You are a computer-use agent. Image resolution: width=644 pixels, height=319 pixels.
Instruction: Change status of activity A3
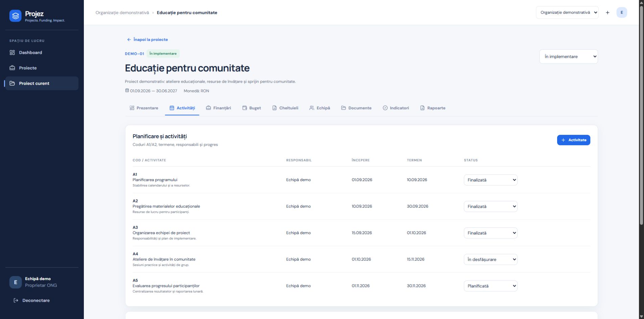(x=491, y=233)
